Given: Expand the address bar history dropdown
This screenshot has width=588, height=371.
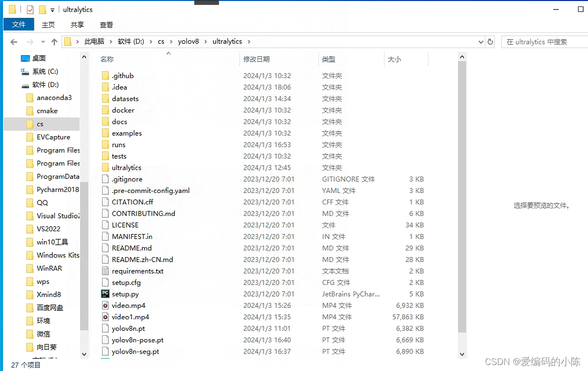Looking at the screenshot, I should [481, 42].
